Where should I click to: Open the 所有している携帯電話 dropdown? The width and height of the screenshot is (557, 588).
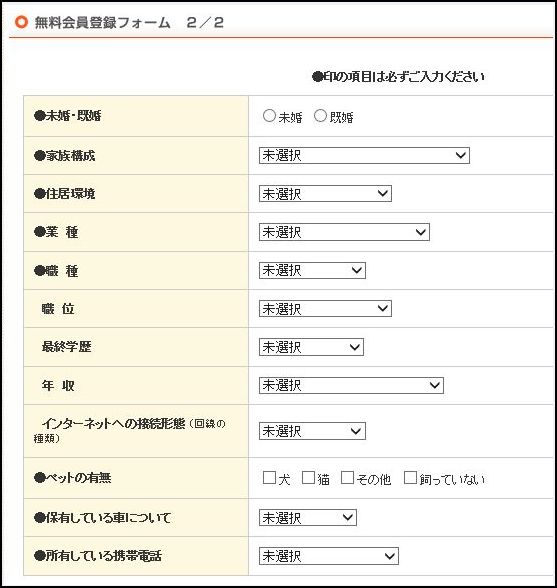coord(329,556)
